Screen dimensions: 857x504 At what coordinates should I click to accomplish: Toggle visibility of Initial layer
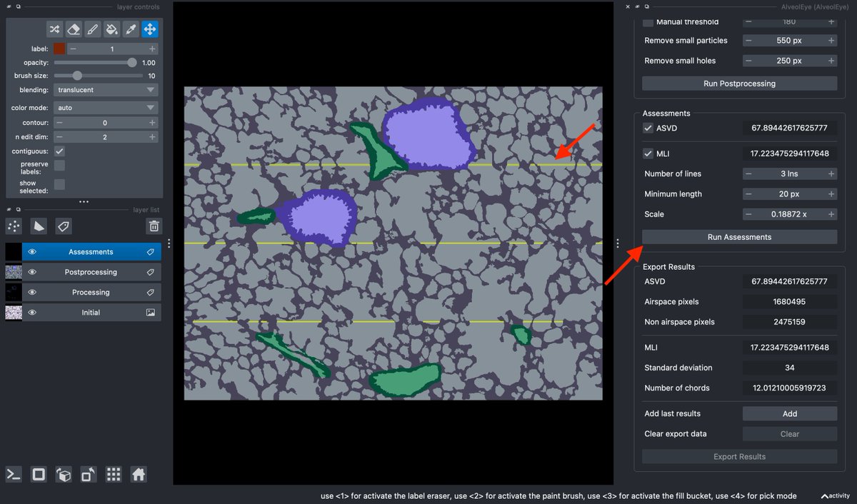[x=32, y=313]
